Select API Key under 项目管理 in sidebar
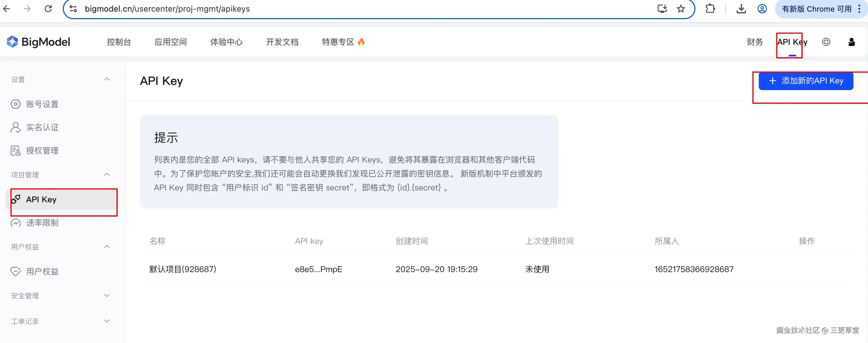This screenshot has height=343, width=868. pyautogui.click(x=41, y=199)
